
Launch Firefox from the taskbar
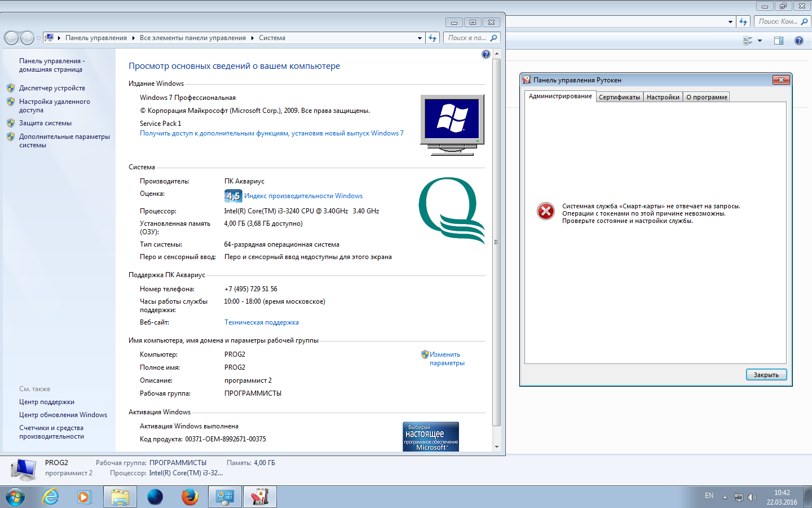(189, 497)
